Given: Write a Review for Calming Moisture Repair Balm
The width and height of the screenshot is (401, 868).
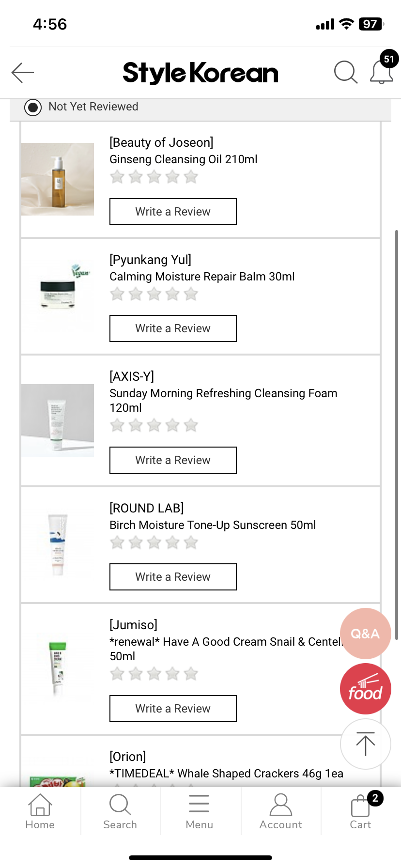Looking at the screenshot, I should (x=173, y=328).
